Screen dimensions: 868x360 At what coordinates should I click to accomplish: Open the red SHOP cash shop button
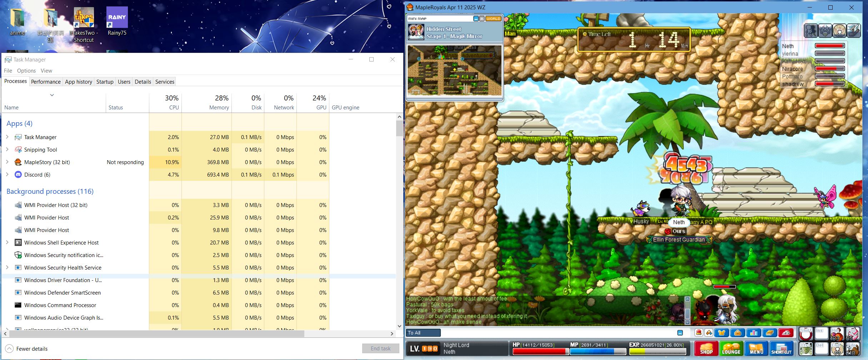pos(706,349)
